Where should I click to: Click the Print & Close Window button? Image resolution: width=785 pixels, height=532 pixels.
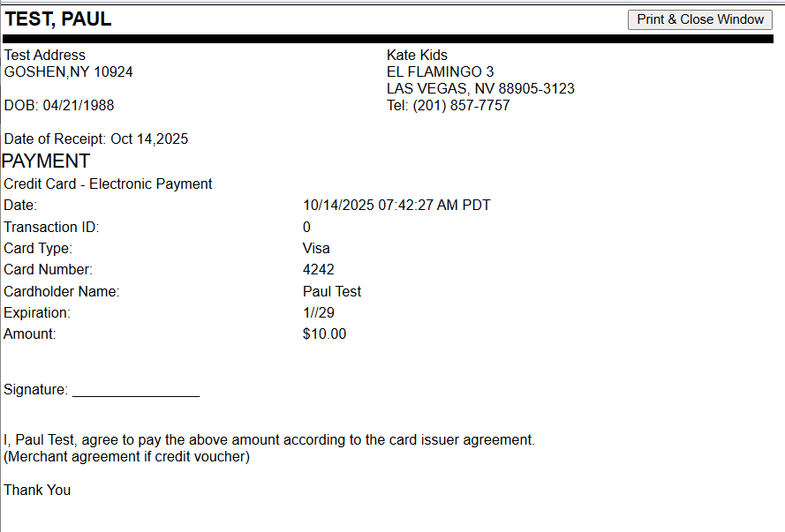point(700,19)
